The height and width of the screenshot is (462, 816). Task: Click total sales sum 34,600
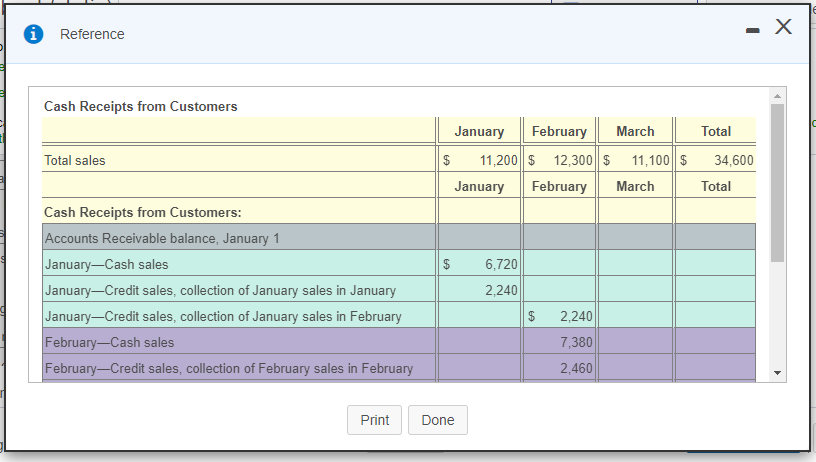point(734,160)
